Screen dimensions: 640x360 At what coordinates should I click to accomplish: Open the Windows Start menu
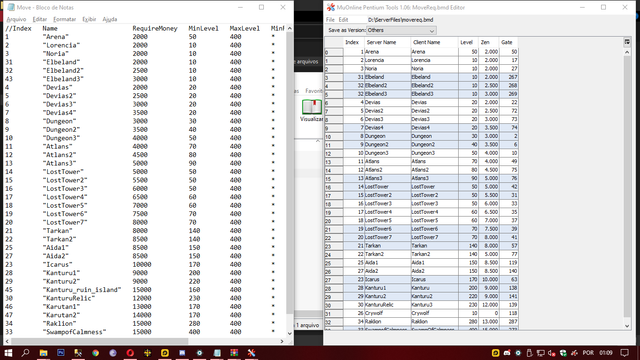[8, 353]
